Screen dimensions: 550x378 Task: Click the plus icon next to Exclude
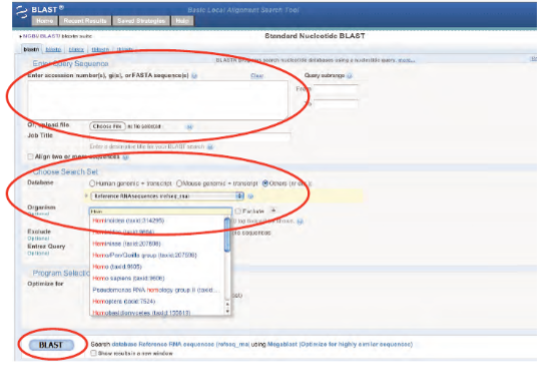[x=274, y=210]
